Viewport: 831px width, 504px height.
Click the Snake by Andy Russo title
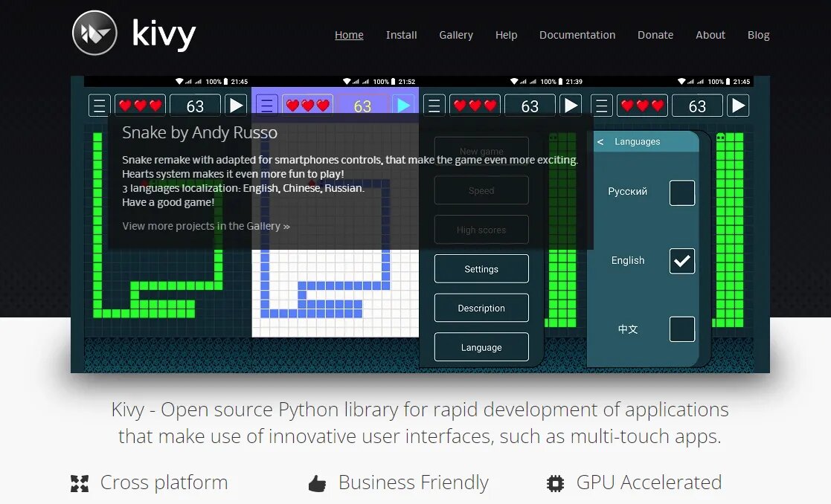coord(199,132)
